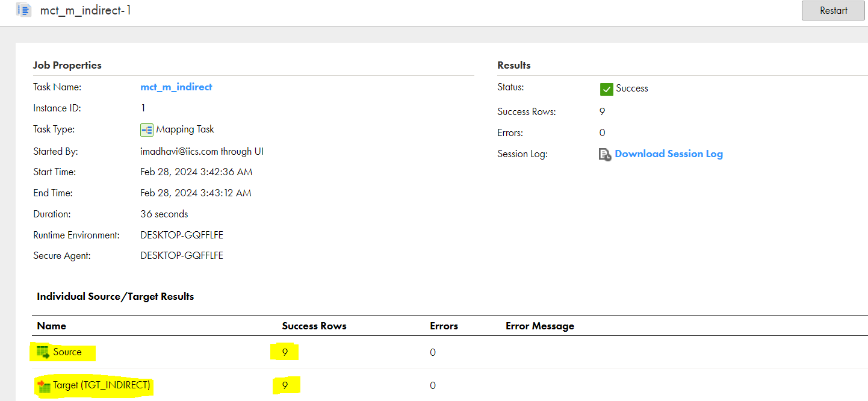Click the Mapping Task type text
868x401 pixels.
click(185, 129)
